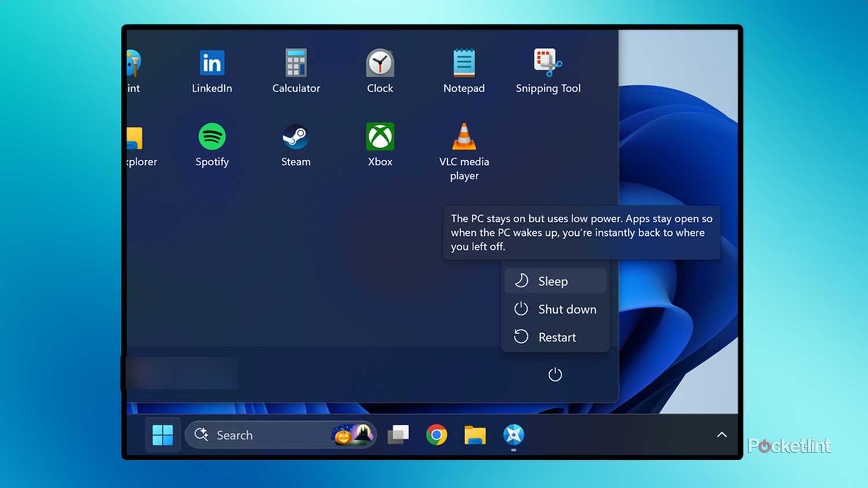
Task: Click the Power button
Action: tap(555, 374)
